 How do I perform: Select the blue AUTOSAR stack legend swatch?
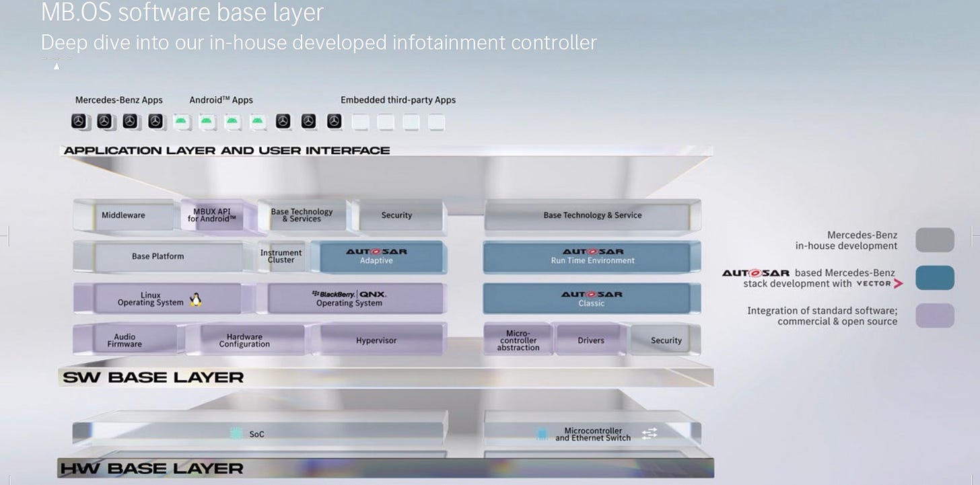tap(935, 278)
